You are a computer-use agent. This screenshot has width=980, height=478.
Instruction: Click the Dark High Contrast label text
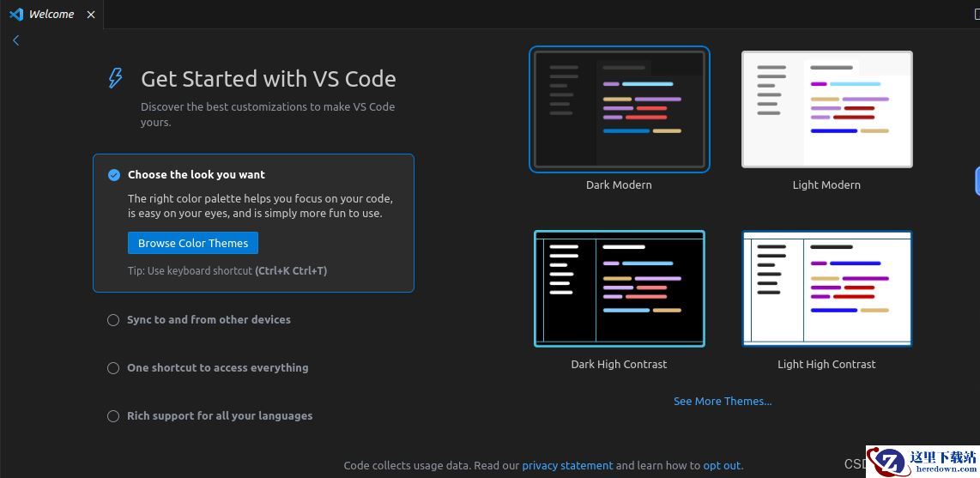click(x=619, y=364)
